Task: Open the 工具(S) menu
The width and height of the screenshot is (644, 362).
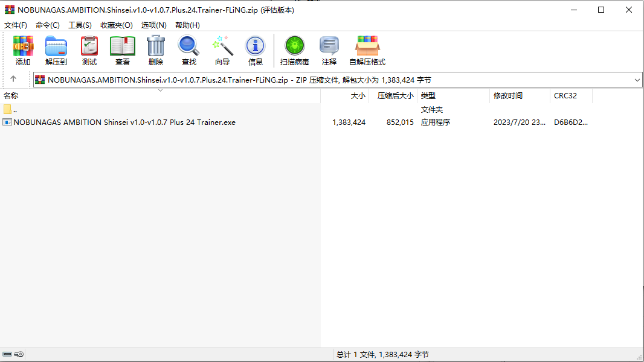Action: [x=80, y=25]
